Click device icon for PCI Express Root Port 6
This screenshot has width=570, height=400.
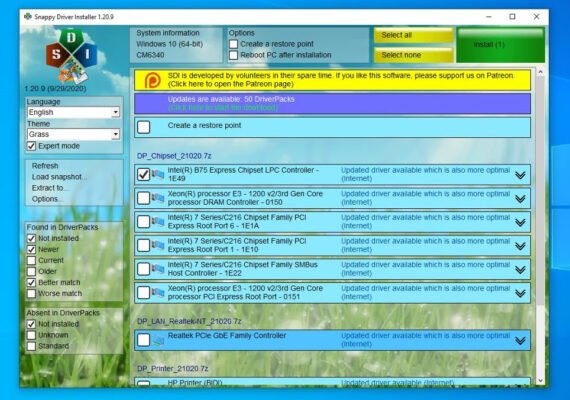pos(158,222)
